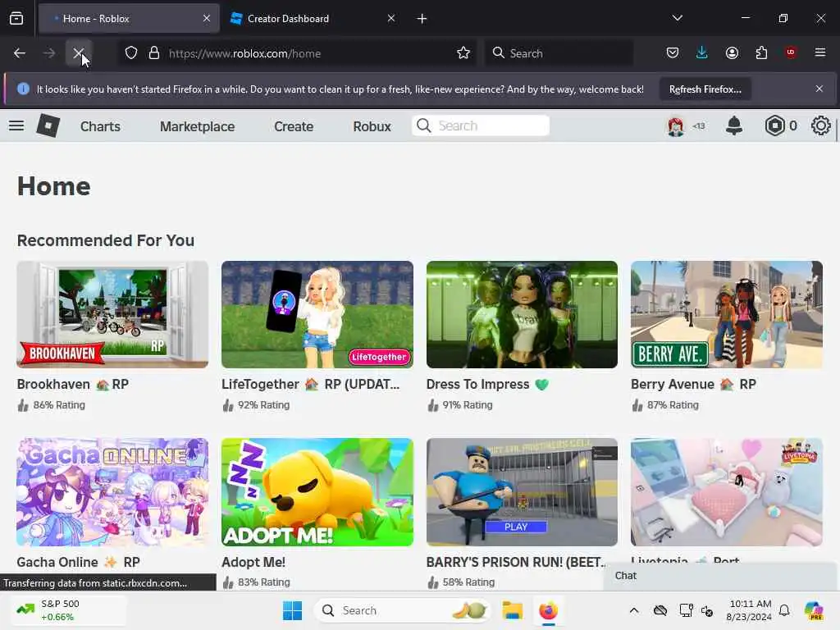Screen dimensions: 840x630
Task: Click the Dress To Impress title link
Action: point(487,384)
